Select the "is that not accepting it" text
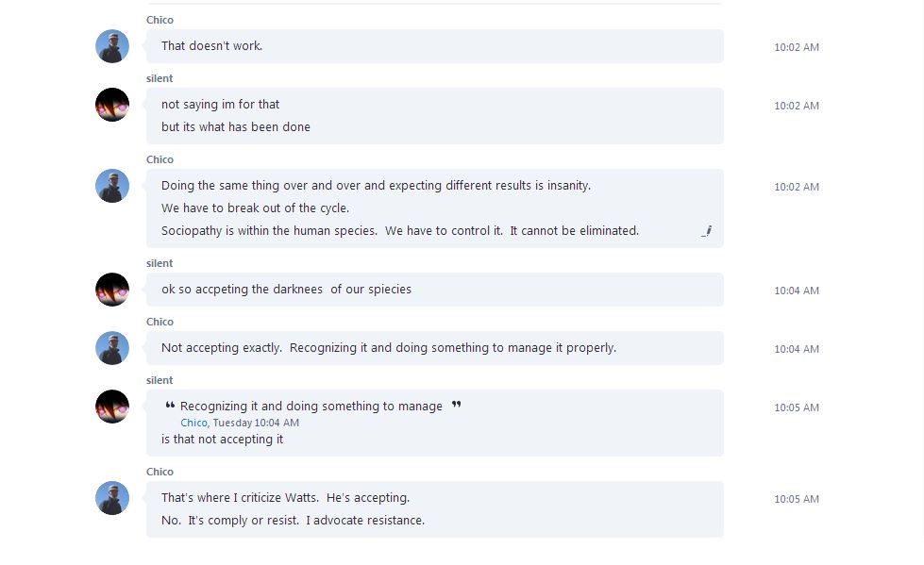Screen dimensions: 924x565 click(x=222, y=439)
